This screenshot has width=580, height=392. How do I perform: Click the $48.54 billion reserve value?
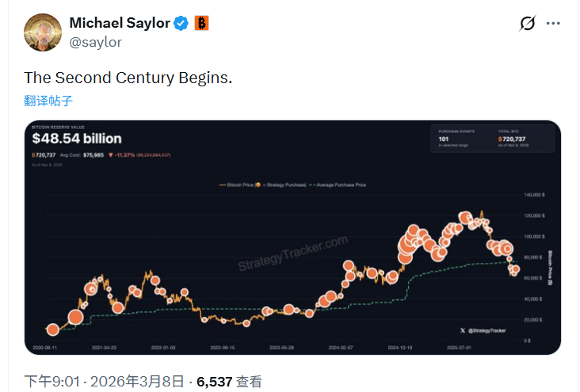(x=75, y=139)
